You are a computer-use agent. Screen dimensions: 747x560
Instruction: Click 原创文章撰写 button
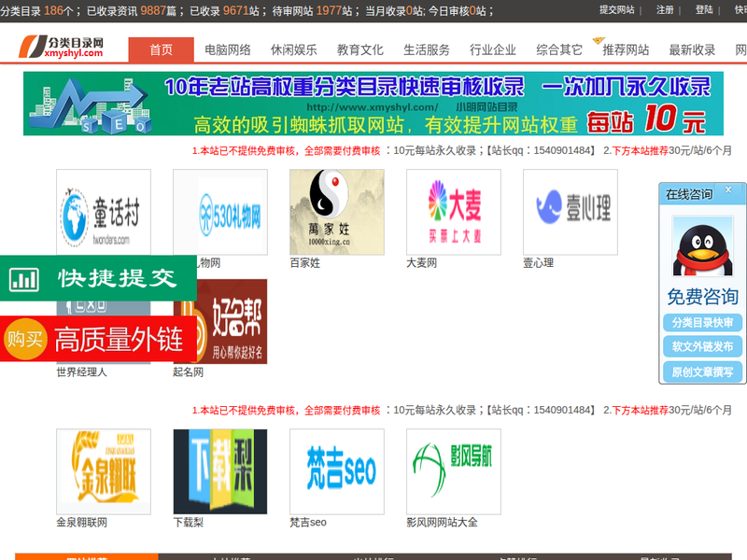pos(703,371)
